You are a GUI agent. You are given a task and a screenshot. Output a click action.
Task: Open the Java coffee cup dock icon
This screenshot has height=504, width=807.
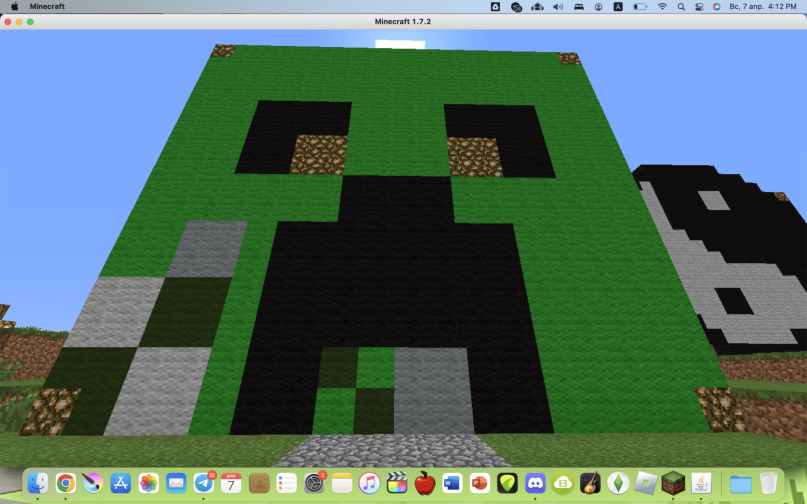[x=701, y=483]
